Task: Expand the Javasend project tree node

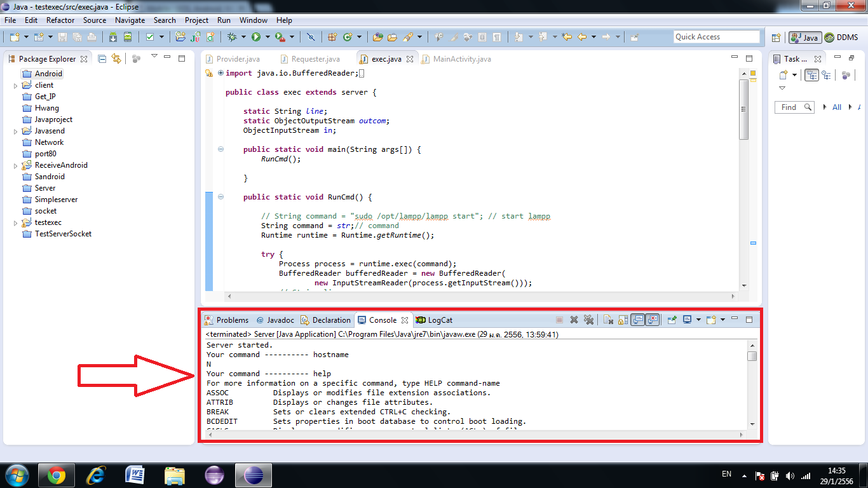Action: pos(16,131)
